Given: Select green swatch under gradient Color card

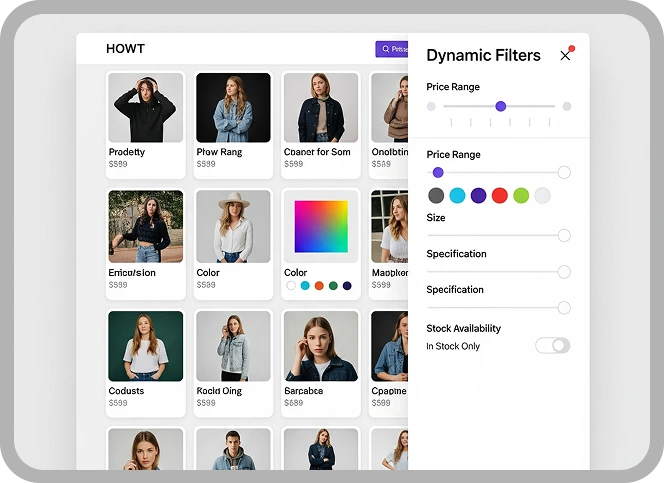Looking at the screenshot, I should point(333,286).
